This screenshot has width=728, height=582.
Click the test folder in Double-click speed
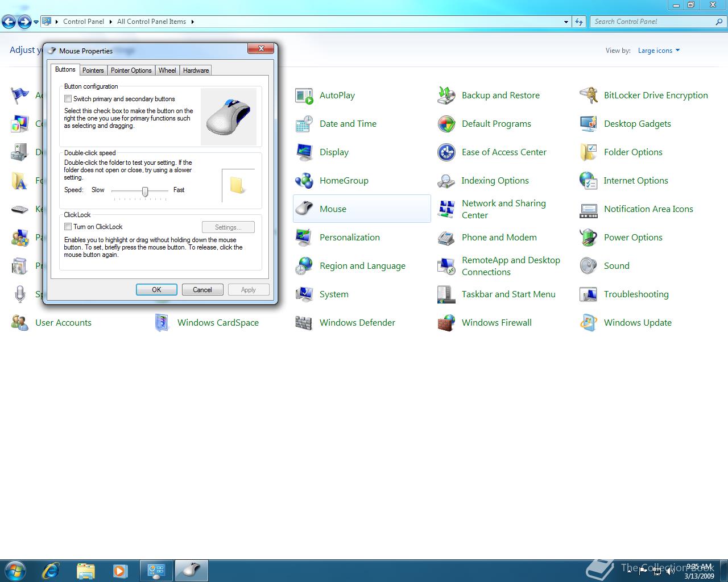[237, 185]
